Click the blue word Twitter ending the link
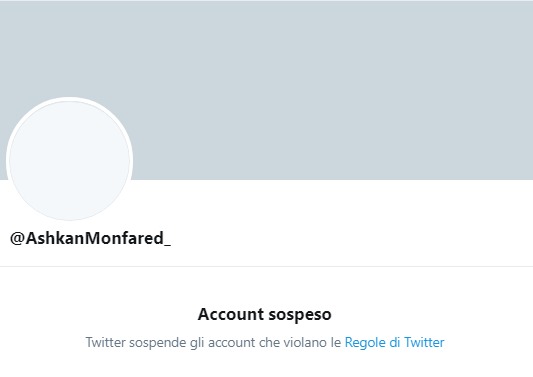533x377 pixels. [424, 342]
